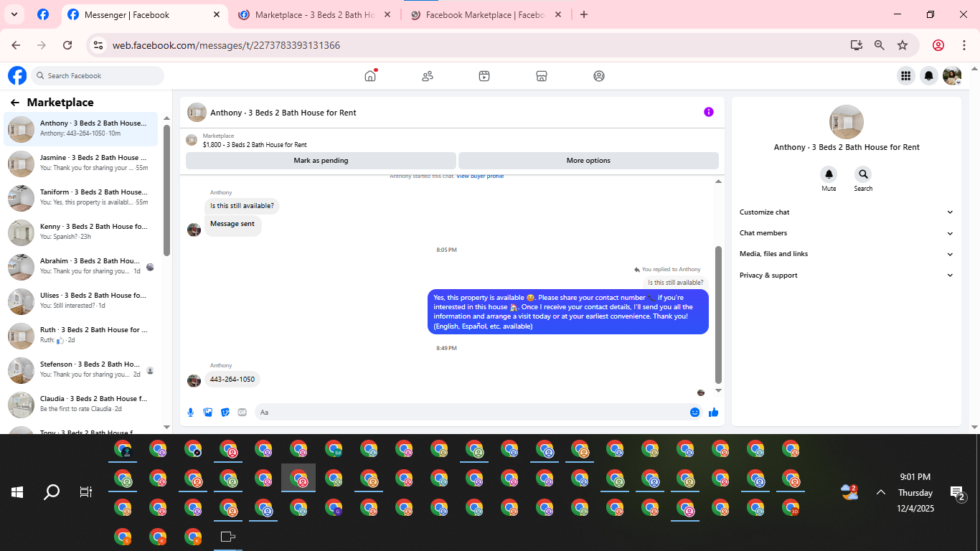The image size is (980, 551).
Task: Expand Chat members section
Action: point(847,233)
